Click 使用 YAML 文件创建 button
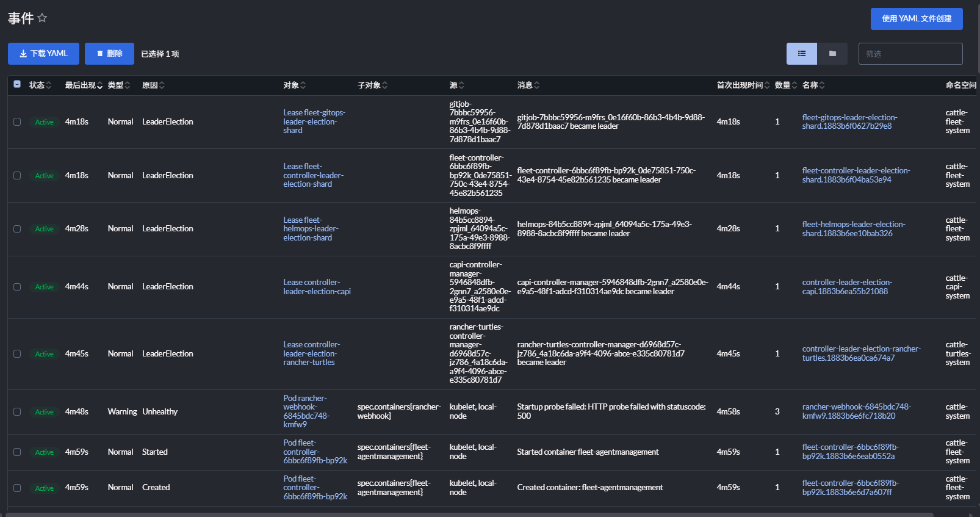 pyautogui.click(x=916, y=19)
